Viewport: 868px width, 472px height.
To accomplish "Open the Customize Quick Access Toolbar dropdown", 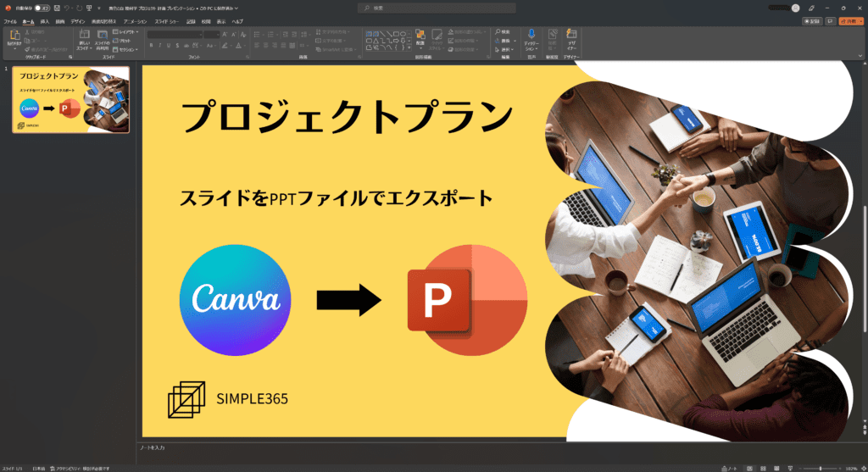I will point(99,8).
